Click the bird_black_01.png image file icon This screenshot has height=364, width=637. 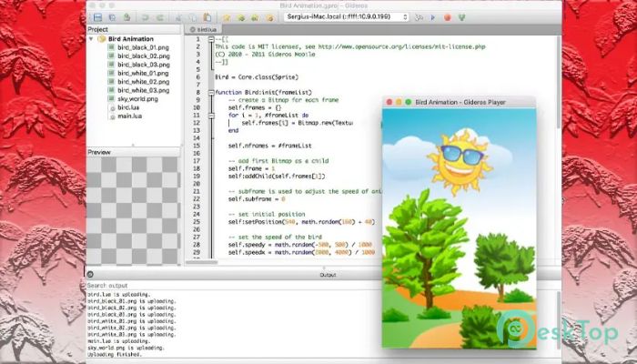tap(111, 47)
